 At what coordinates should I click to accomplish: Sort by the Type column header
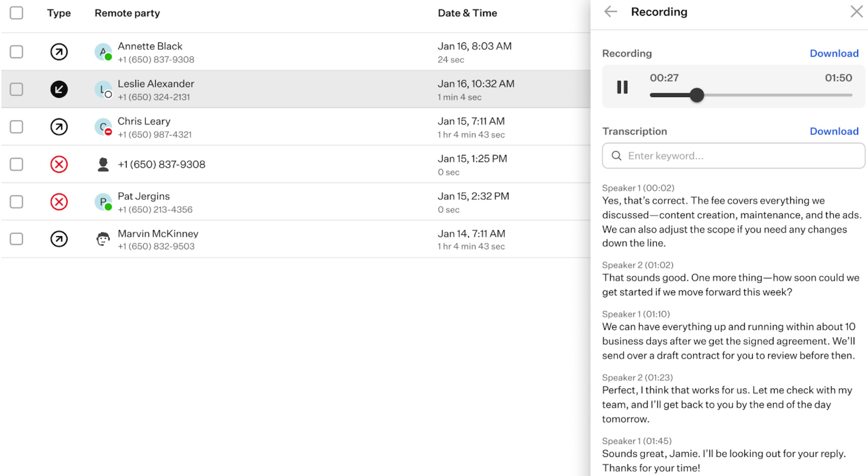(x=59, y=13)
